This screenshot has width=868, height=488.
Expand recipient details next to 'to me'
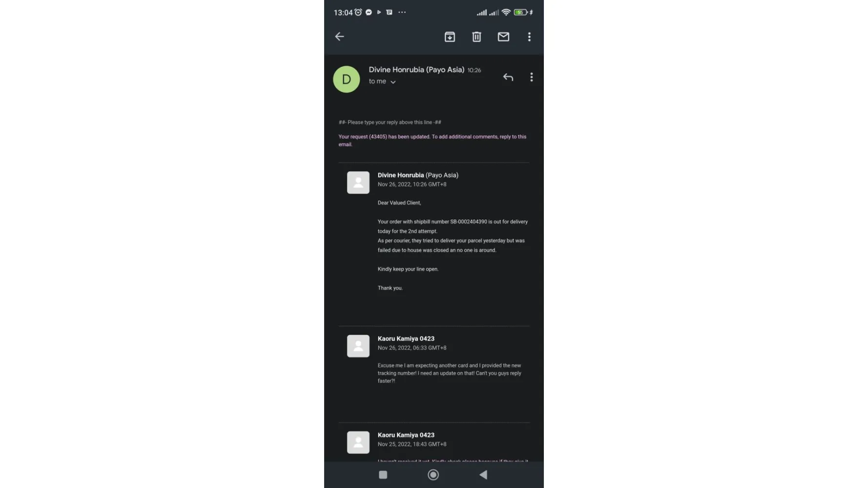tap(393, 82)
